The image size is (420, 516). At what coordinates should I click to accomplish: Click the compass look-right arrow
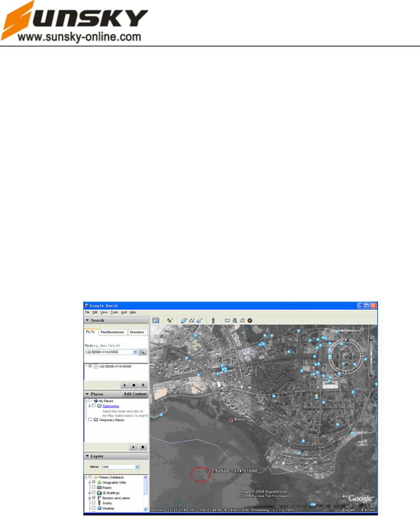coord(354,356)
